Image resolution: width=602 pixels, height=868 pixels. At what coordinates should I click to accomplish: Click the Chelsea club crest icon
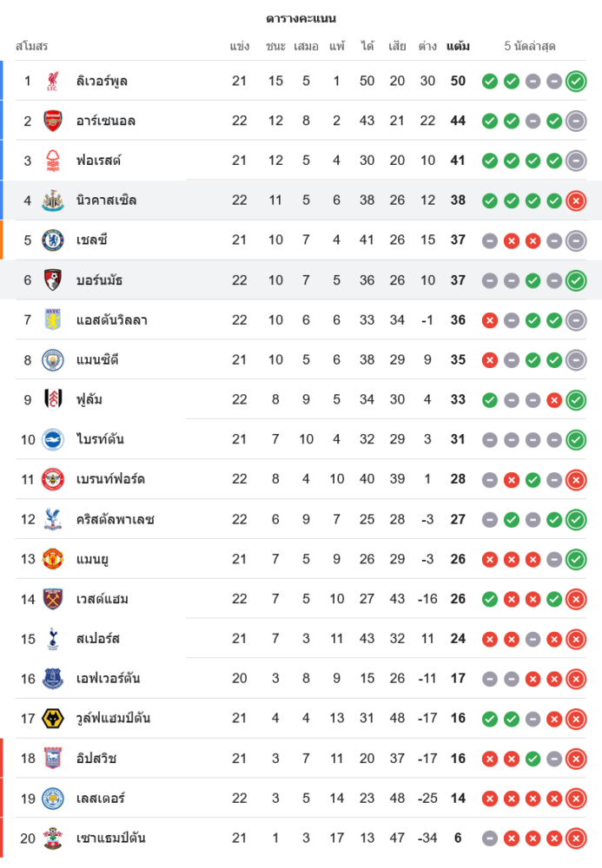pyautogui.click(x=53, y=240)
